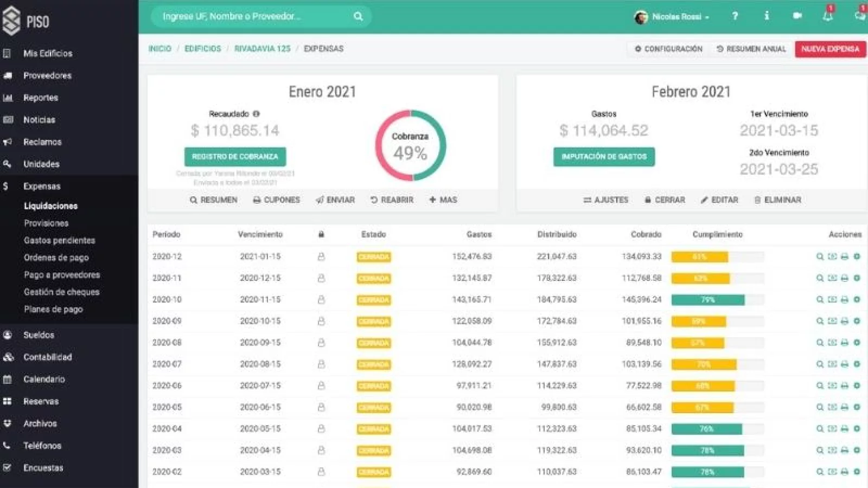Expand the MAS options in Enero card
The height and width of the screenshot is (488, 868).
(443, 200)
